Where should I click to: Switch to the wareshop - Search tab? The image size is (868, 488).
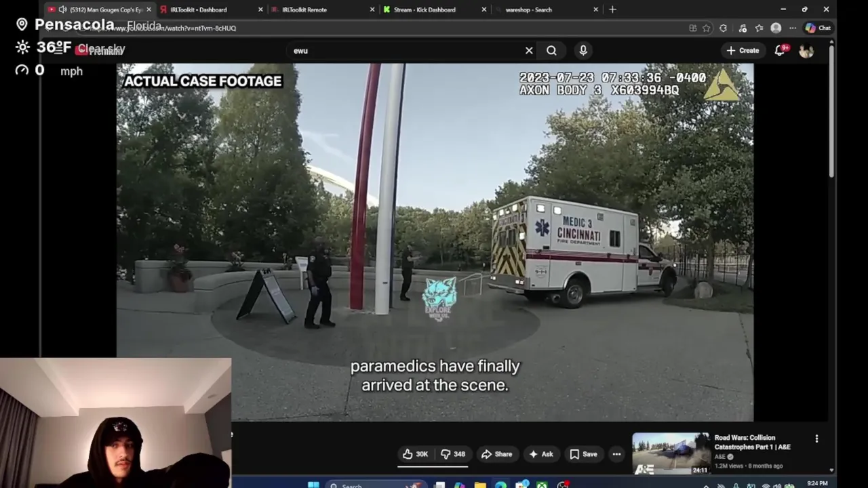[546, 9]
